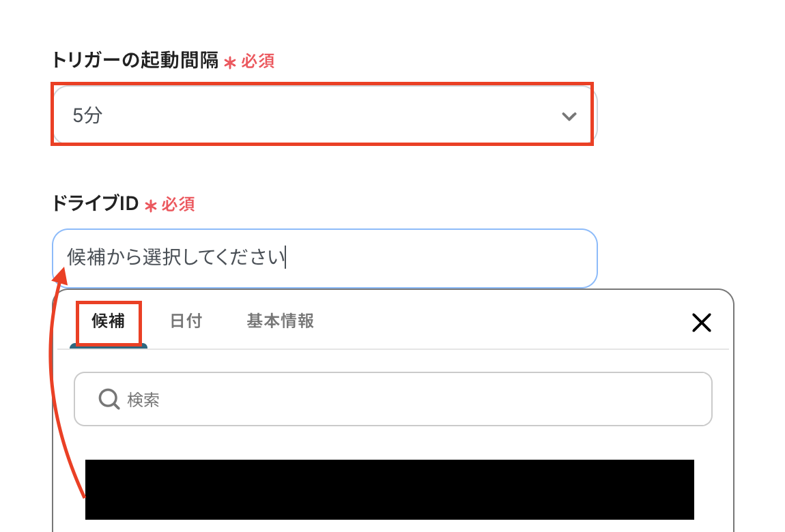
Task: Open the トリガーの起動間隔 dropdown
Action: pos(324,115)
